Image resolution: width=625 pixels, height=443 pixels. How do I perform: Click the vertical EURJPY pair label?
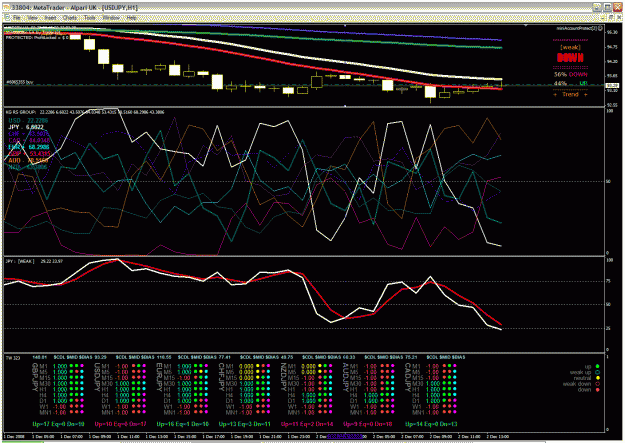159,377
